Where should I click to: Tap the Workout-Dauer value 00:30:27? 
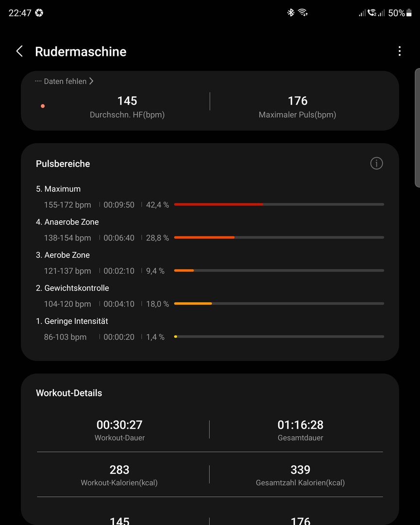[119, 424]
